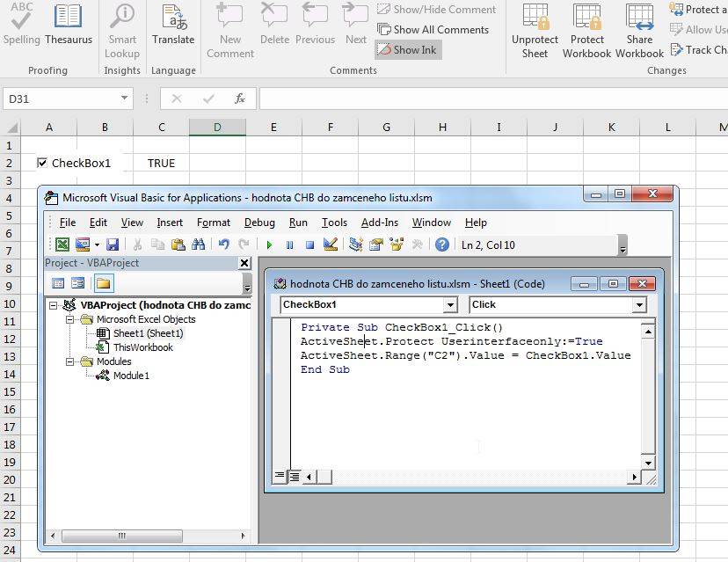Click the Toolbox icon in VBA toolbar
Image resolution: width=728 pixels, height=562 pixels.
pyautogui.click(x=417, y=245)
